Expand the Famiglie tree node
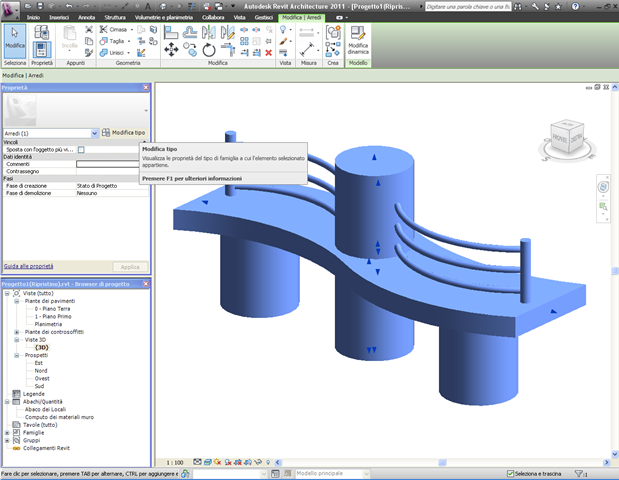Screen dimensions: 619x480 7,432
